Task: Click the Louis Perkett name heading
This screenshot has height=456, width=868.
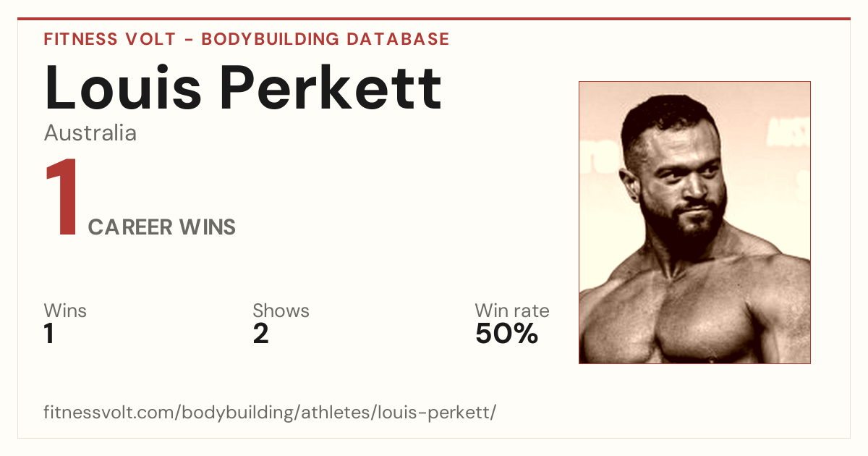Action: 243,88
